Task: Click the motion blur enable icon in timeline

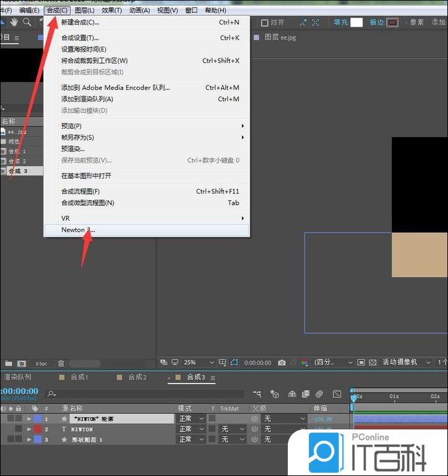Action: (x=319, y=394)
